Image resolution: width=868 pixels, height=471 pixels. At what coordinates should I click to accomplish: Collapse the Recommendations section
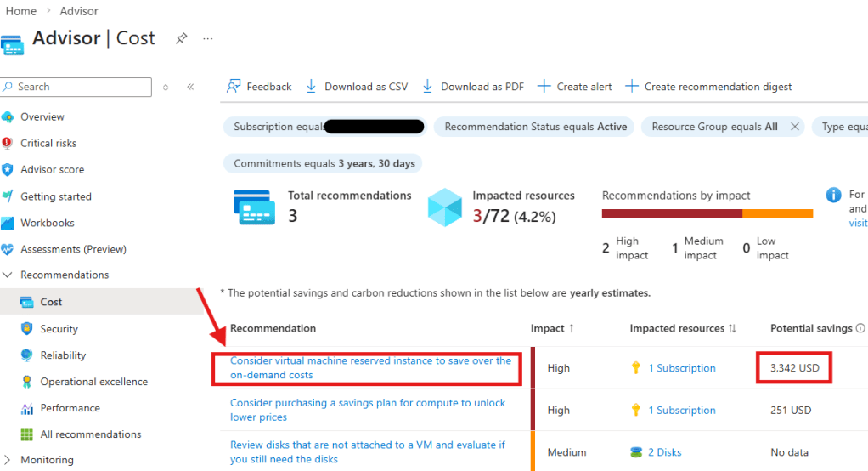pos(8,275)
